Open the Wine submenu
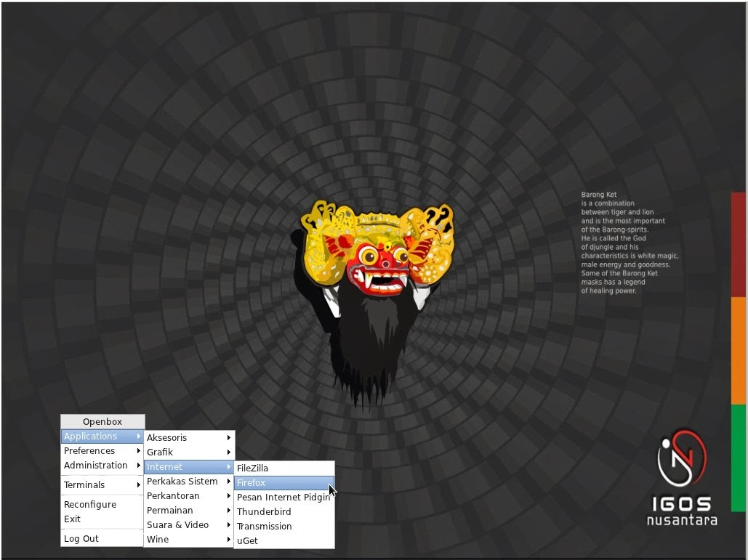 tap(158, 539)
